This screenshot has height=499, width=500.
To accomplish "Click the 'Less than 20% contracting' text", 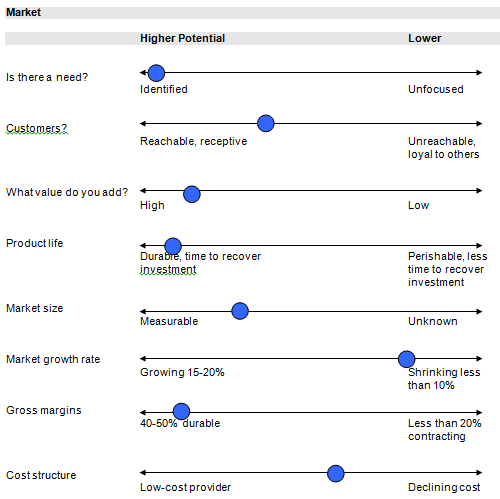I will [x=445, y=430].
